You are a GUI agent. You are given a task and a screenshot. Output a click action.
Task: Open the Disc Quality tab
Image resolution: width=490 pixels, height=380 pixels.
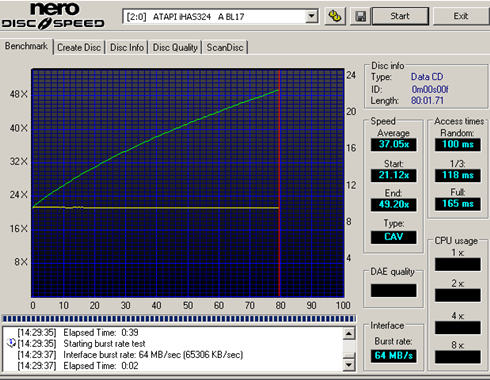tap(175, 47)
